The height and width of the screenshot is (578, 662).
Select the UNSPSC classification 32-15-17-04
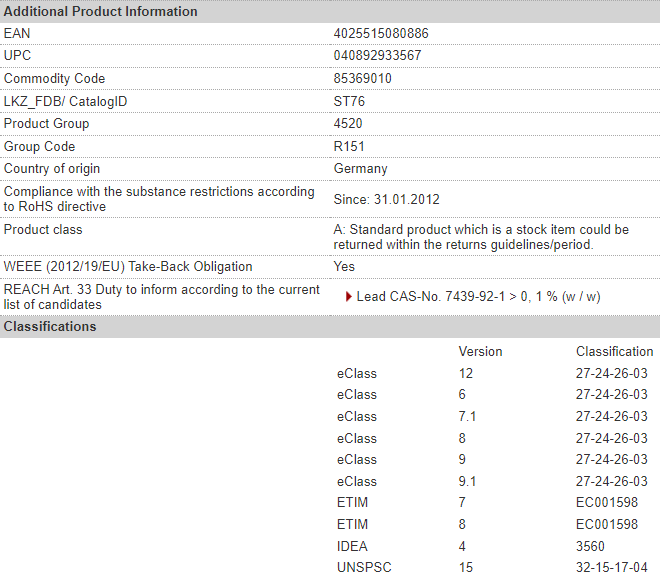point(612,567)
